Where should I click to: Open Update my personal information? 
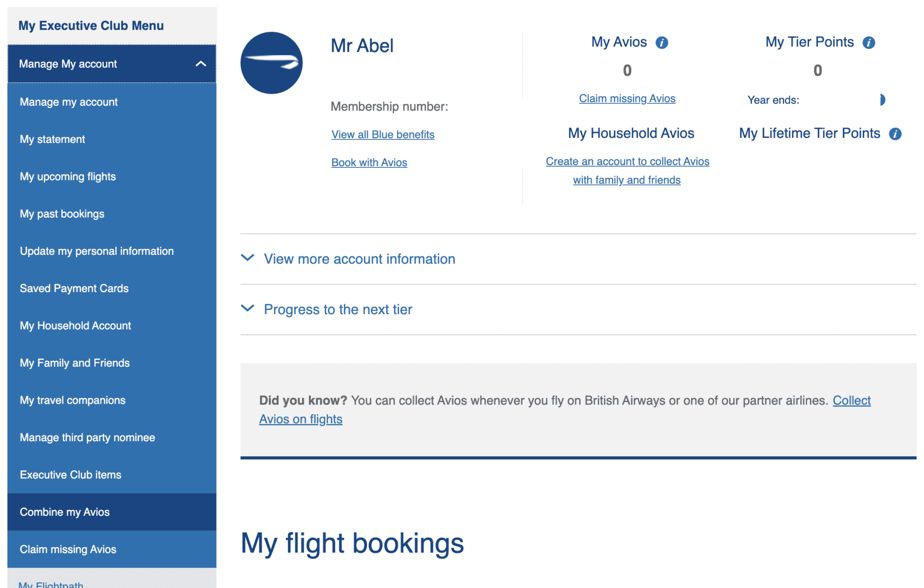coord(97,251)
